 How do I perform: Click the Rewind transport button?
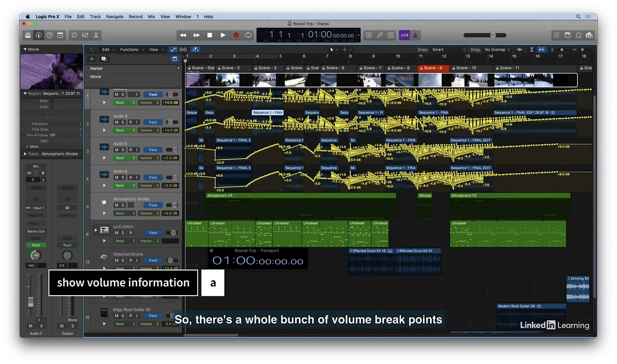tap(183, 35)
